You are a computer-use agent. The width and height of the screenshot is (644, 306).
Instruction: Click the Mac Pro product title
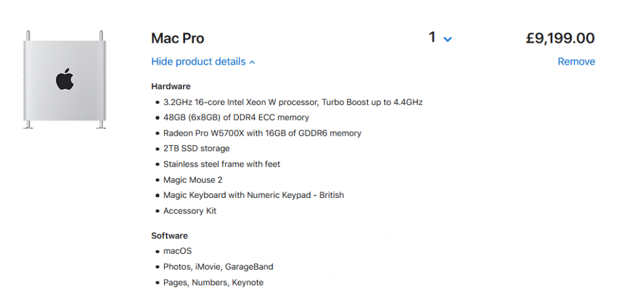(x=177, y=38)
